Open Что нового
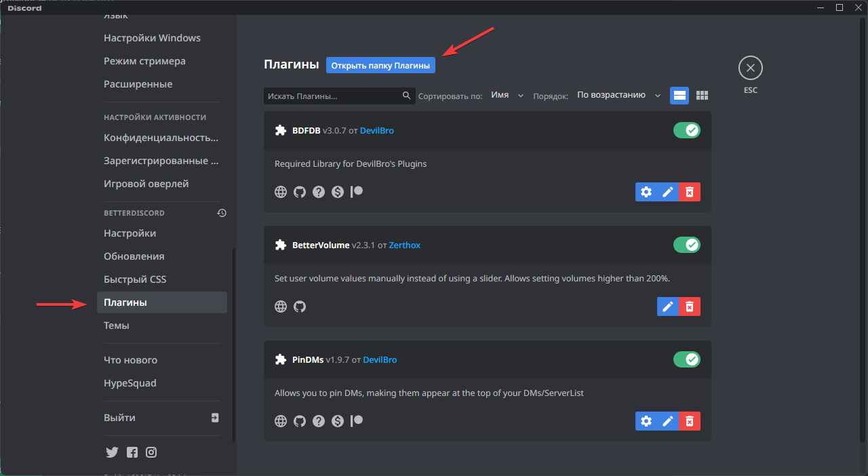This screenshot has width=868, height=476. point(162,360)
